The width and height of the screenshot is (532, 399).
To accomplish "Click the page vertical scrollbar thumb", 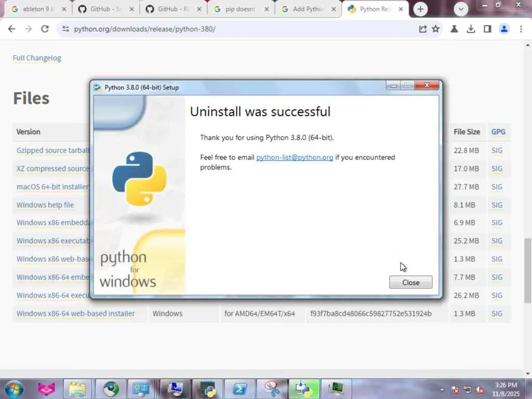I will pyautogui.click(x=528, y=270).
